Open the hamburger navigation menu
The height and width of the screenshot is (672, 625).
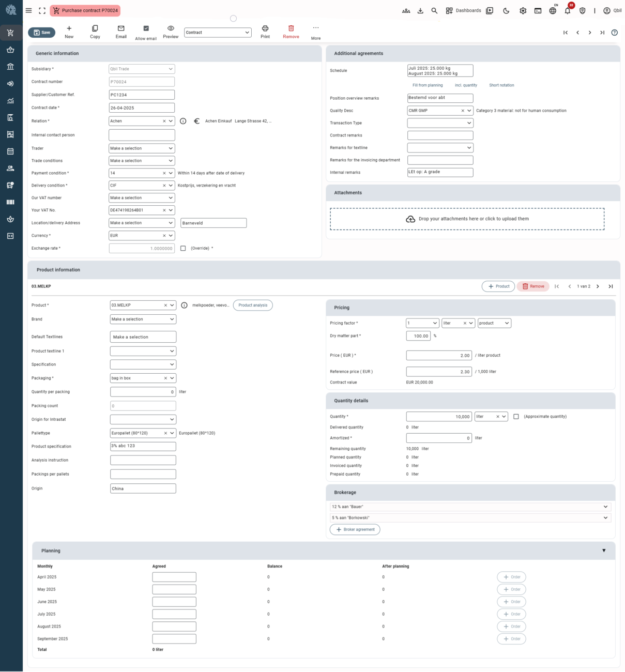[x=28, y=10]
